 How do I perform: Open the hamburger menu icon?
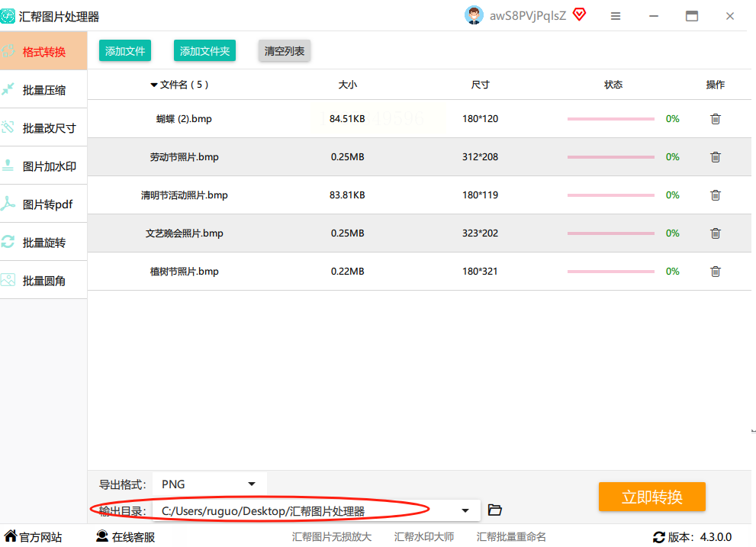[615, 16]
